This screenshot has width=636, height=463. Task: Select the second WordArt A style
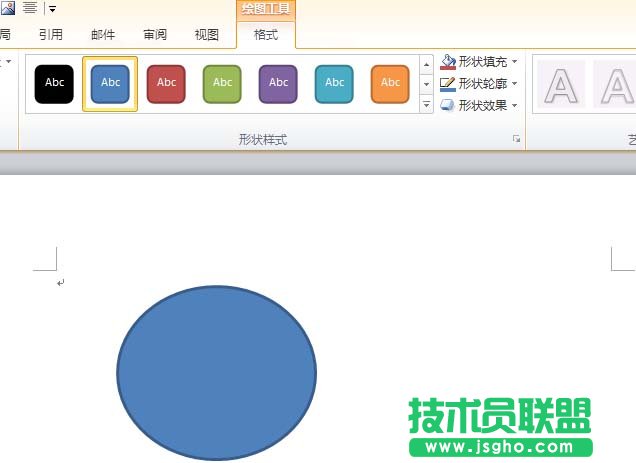point(615,84)
